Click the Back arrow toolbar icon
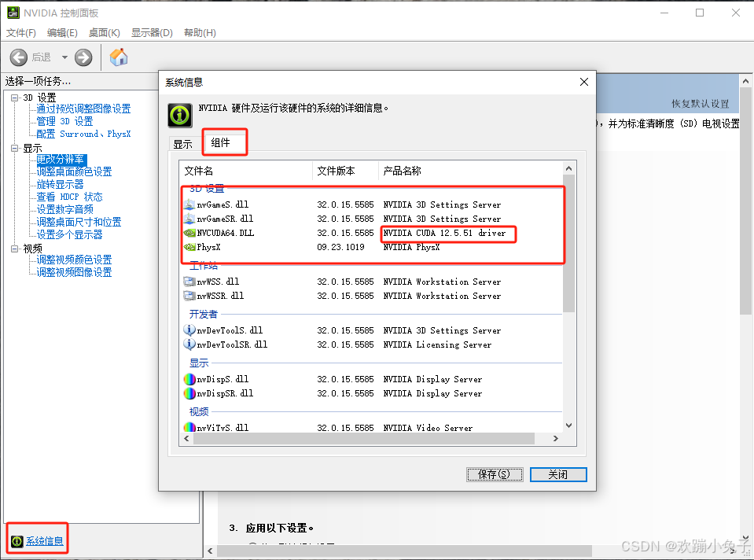 click(19, 57)
